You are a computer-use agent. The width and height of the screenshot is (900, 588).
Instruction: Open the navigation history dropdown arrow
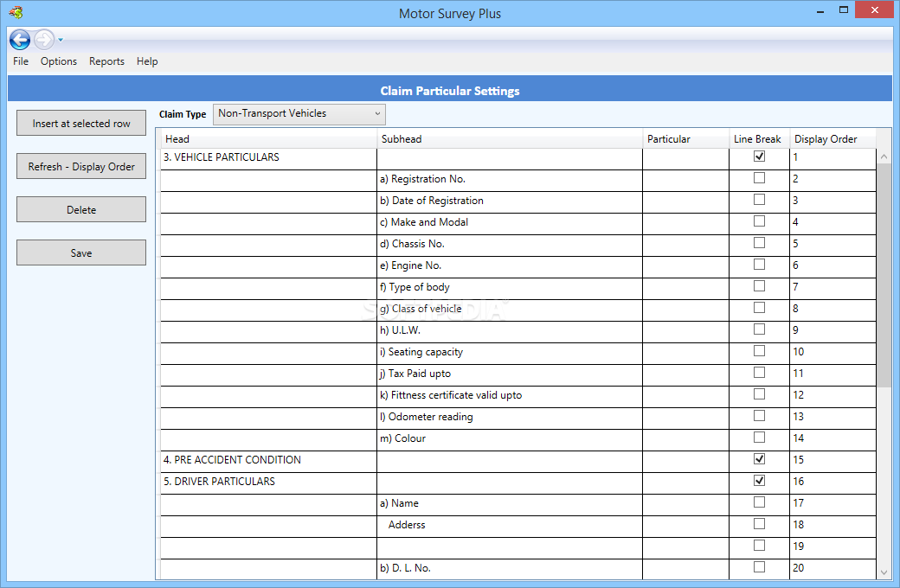click(x=61, y=40)
